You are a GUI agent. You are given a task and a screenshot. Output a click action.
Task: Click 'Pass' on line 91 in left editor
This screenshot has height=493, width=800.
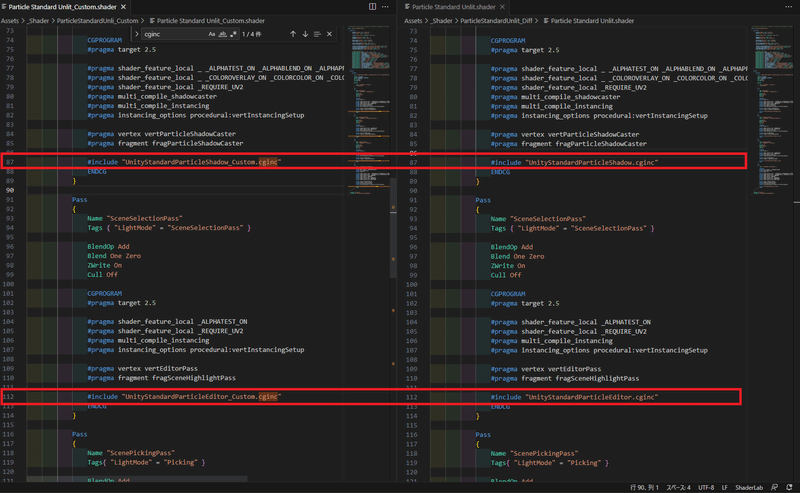point(79,200)
